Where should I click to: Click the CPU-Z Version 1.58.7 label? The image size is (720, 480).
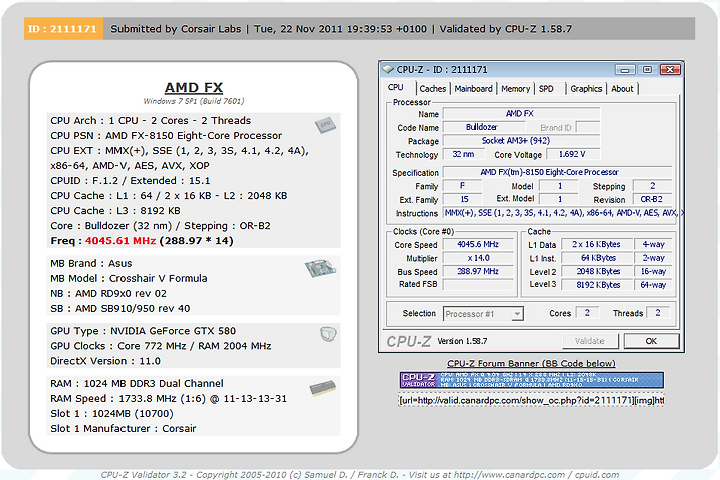tap(462, 341)
